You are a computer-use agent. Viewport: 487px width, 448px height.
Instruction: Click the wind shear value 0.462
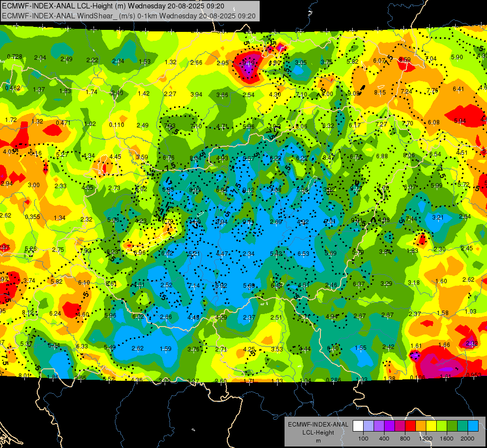[x=13, y=88]
